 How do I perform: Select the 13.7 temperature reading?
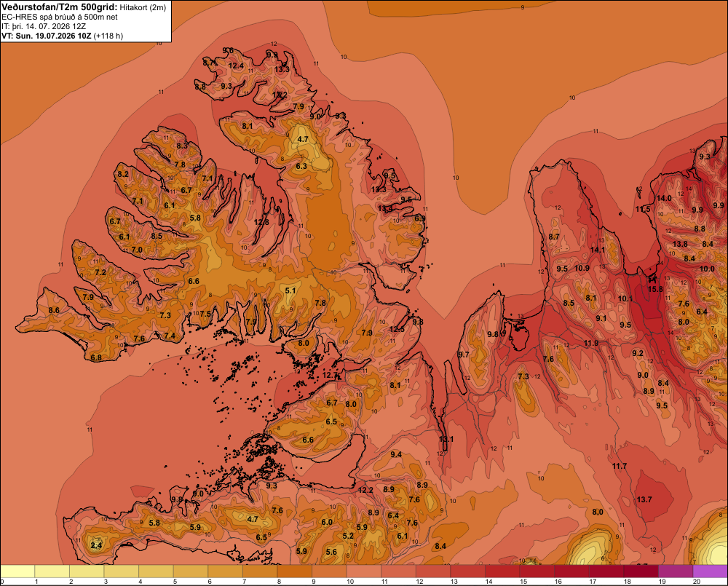point(644,499)
